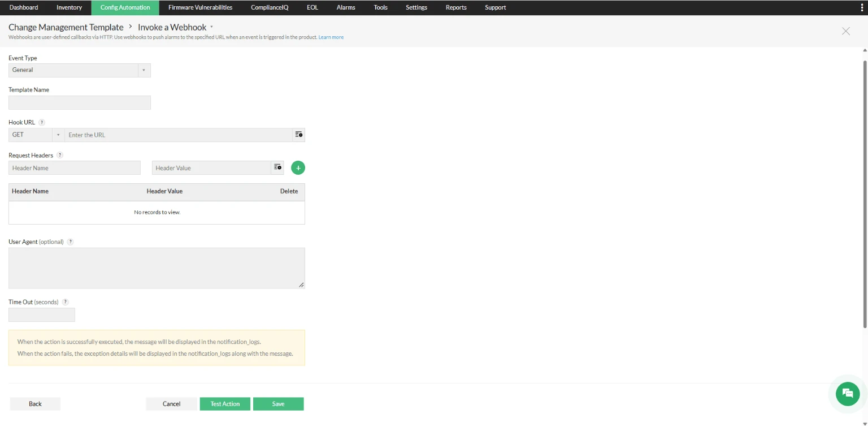Expand the Event Type General dropdown
Image resolution: width=868 pixels, height=426 pixels.
(80, 70)
